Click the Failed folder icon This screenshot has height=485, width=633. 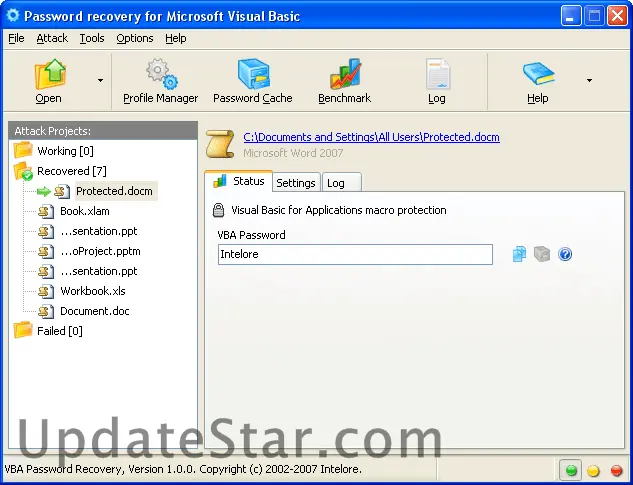pyautogui.click(x=23, y=330)
